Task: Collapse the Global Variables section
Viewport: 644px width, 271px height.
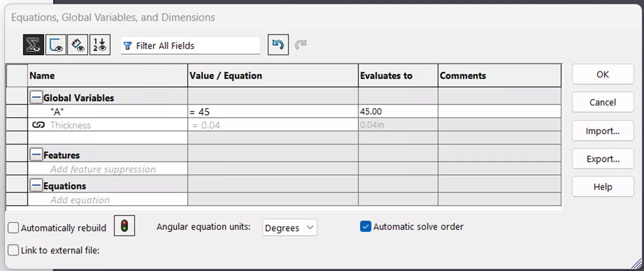Action: pos(36,98)
